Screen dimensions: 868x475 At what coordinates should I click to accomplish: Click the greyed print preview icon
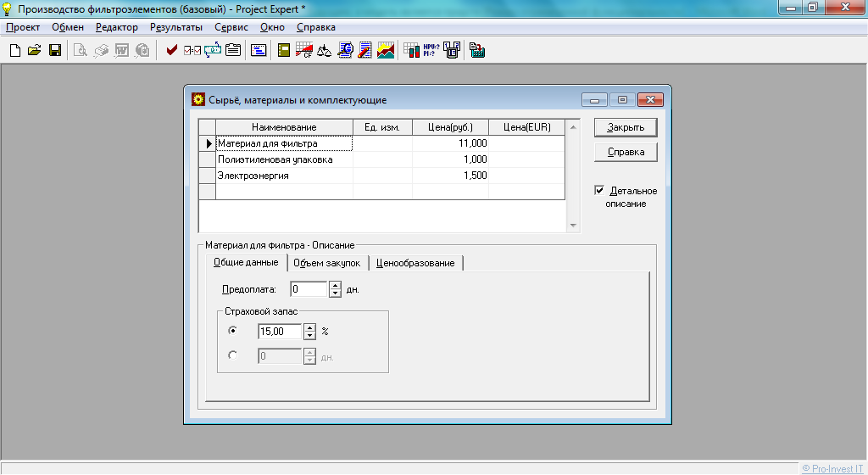[81, 50]
